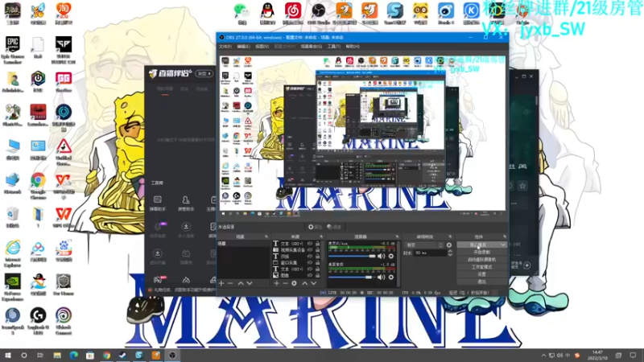Image resolution: width=644 pixels, height=362 pixels.
Task: Open Epic Games Launcher desktop icon
Action: (x=13, y=48)
